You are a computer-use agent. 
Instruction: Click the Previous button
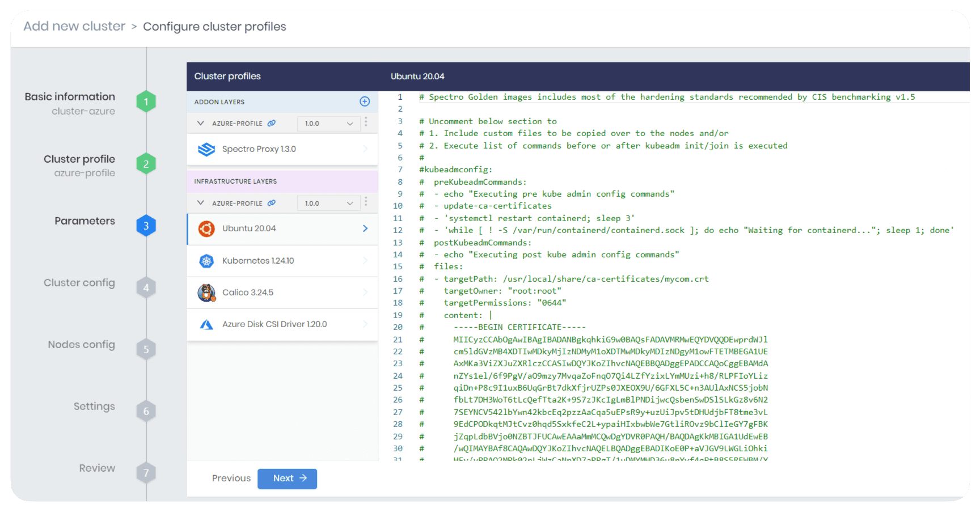(231, 479)
